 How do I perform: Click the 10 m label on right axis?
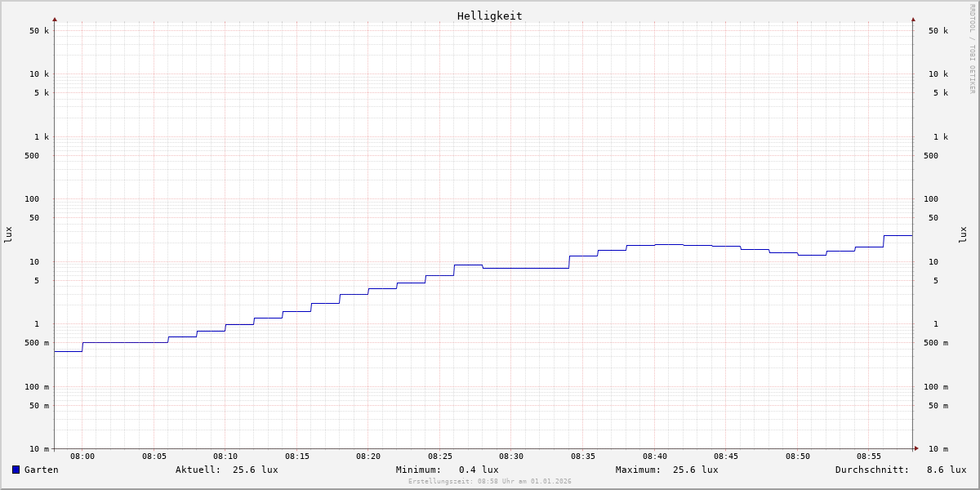938,449
